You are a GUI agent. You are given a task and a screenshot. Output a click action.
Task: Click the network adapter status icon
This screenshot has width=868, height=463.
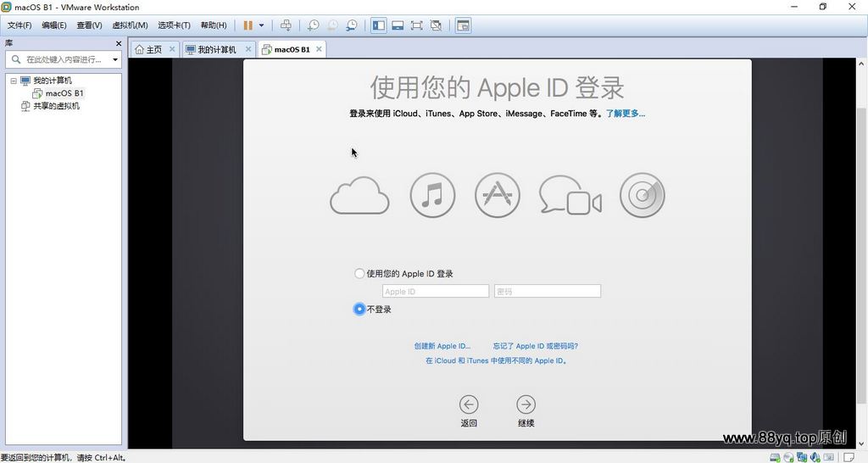[x=802, y=457]
